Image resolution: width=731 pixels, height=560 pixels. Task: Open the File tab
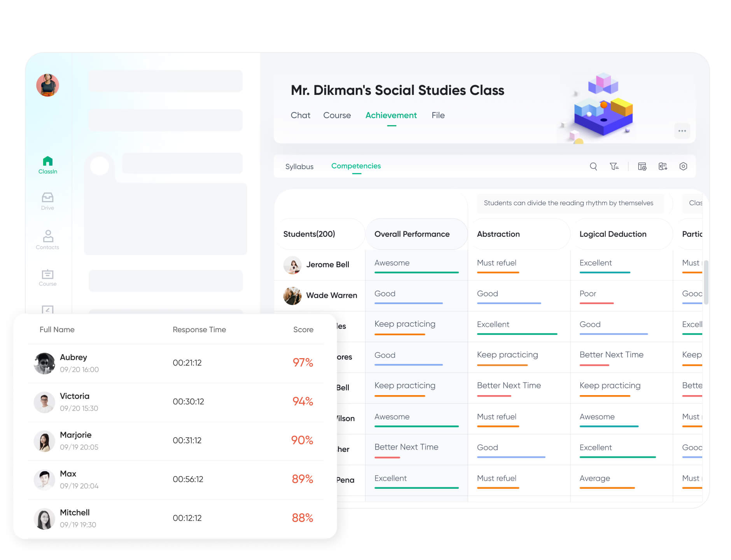(x=438, y=115)
